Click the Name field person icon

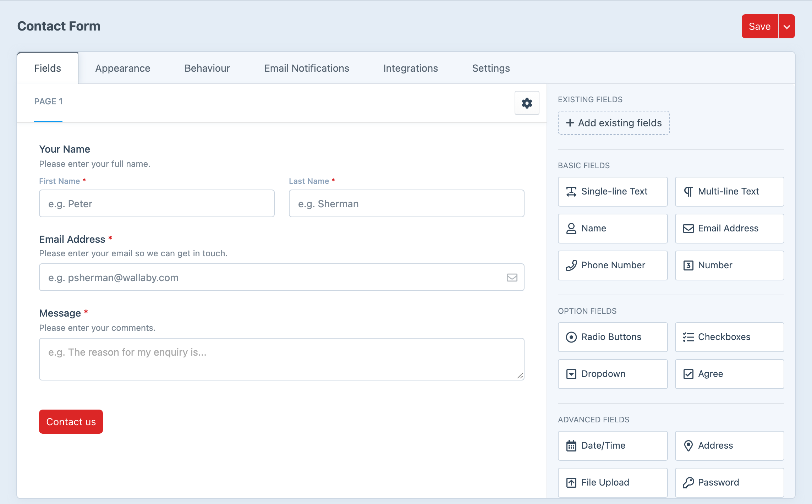(571, 229)
